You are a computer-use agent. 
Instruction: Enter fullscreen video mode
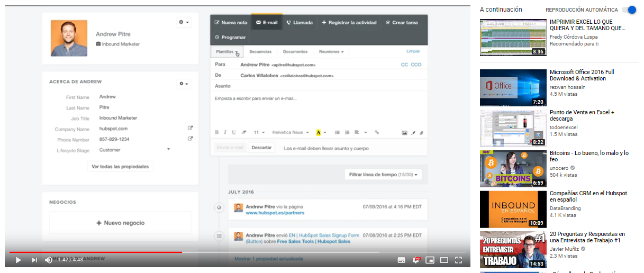pos(458,260)
